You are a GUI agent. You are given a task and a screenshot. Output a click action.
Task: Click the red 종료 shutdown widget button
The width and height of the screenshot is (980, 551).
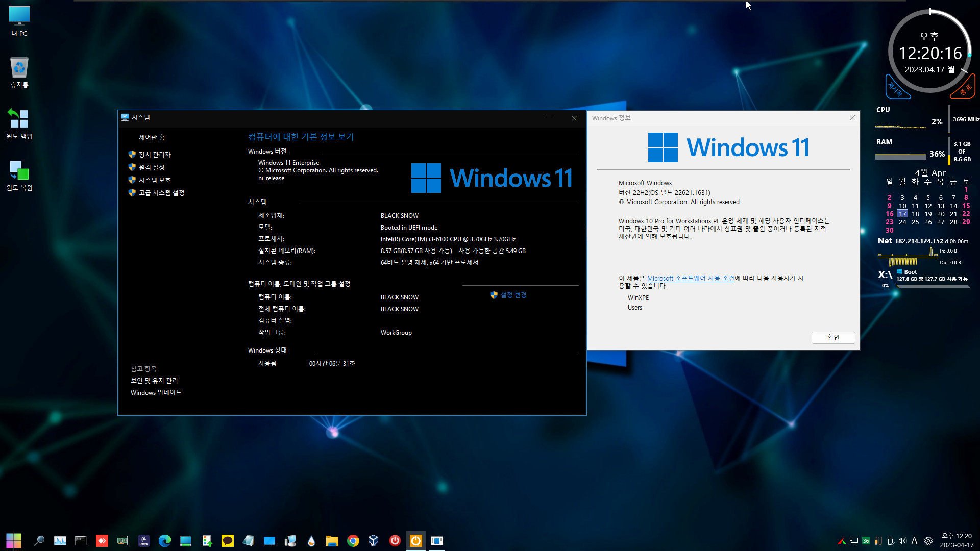click(x=964, y=88)
